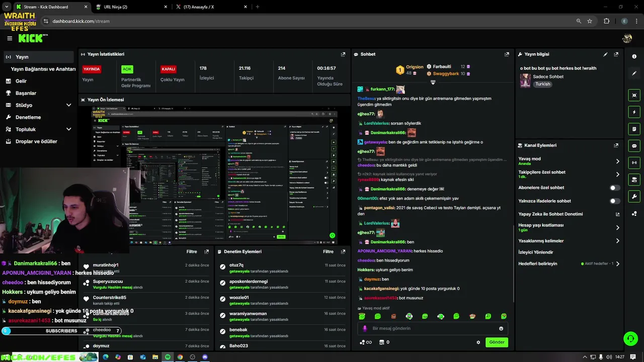Open chat settings gear next to Gönder
This screenshot has width=644, height=362.
click(x=478, y=342)
